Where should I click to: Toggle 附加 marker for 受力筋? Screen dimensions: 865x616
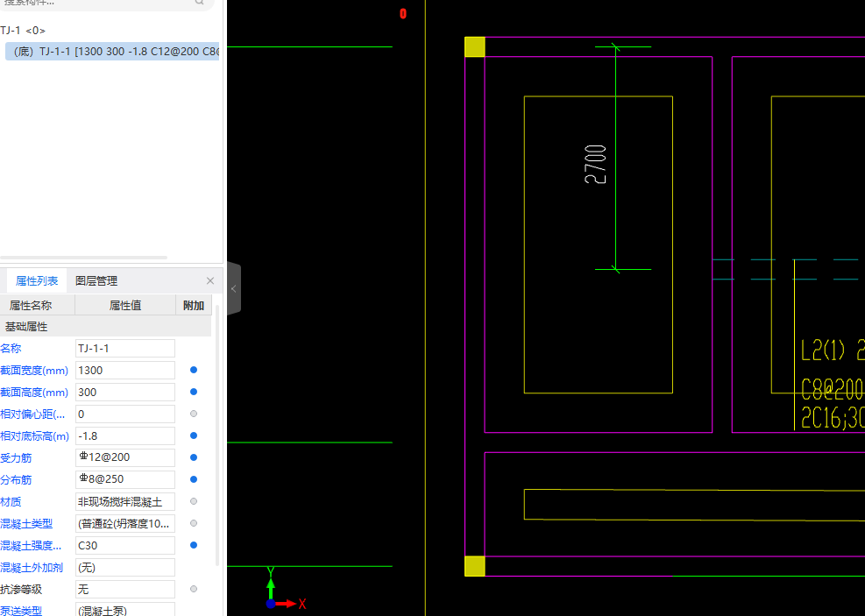pos(194,457)
